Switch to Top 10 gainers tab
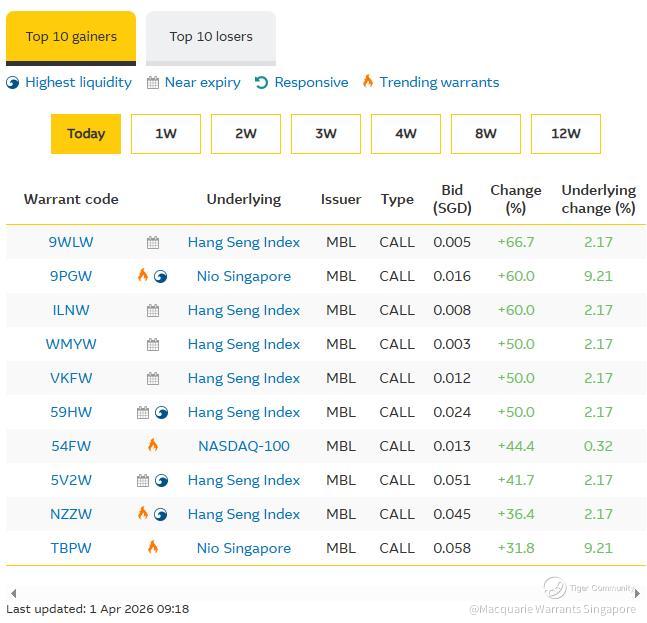Viewport: 647px width, 623px height. (x=71, y=37)
